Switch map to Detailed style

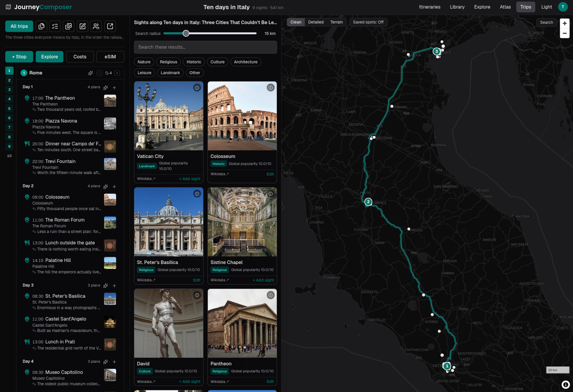click(x=316, y=22)
